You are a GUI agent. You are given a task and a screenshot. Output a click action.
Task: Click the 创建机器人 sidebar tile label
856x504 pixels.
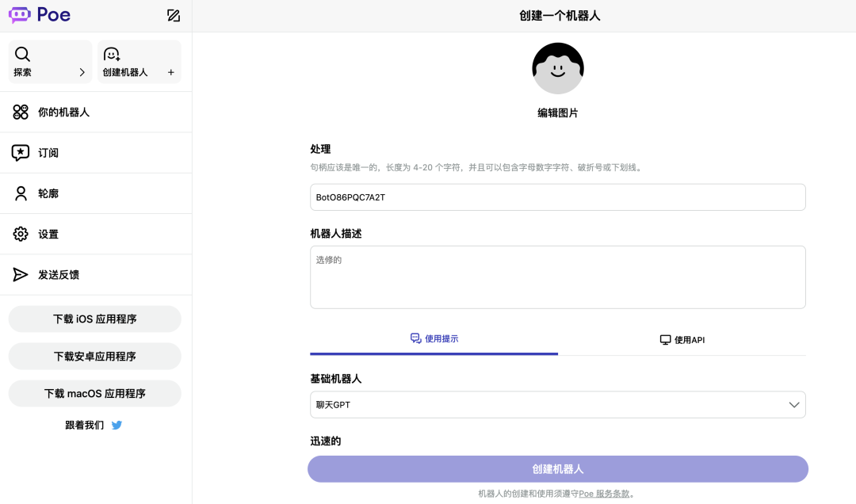click(x=125, y=72)
